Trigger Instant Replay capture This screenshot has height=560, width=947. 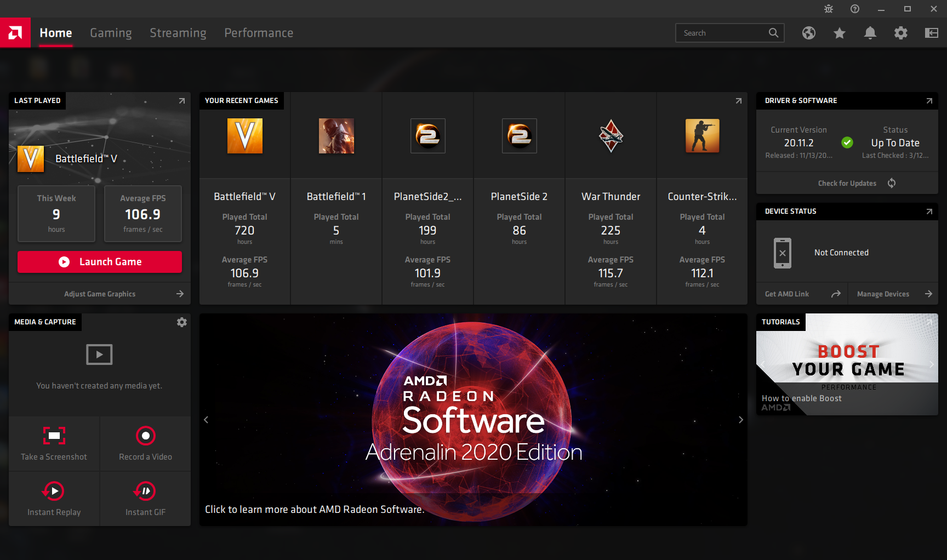[54, 491]
